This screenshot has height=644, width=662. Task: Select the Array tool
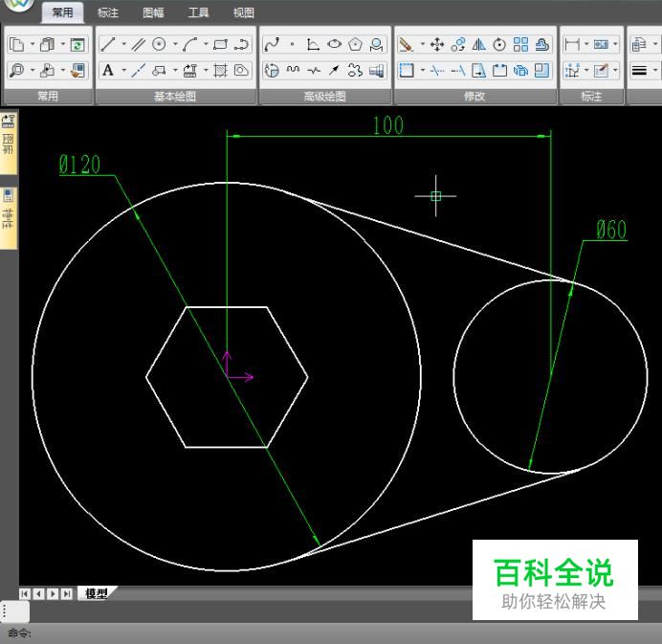coord(520,44)
